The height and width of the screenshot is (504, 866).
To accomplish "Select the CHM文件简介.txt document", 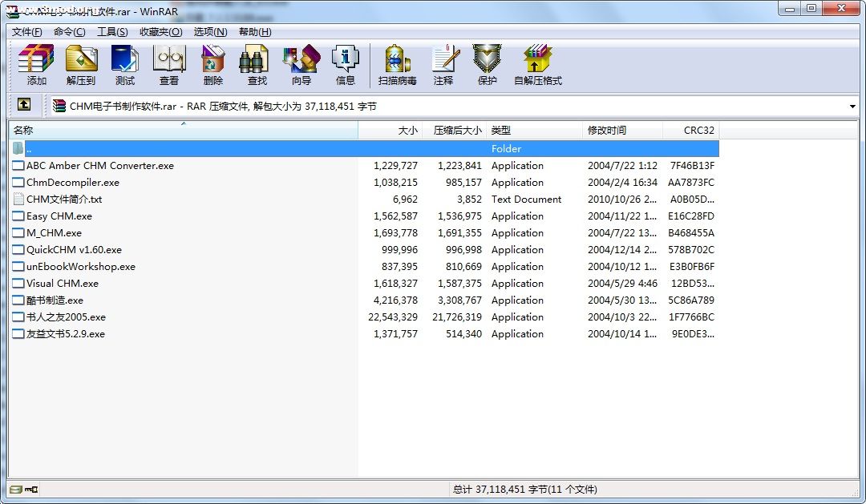I will pyautogui.click(x=64, y=200).
